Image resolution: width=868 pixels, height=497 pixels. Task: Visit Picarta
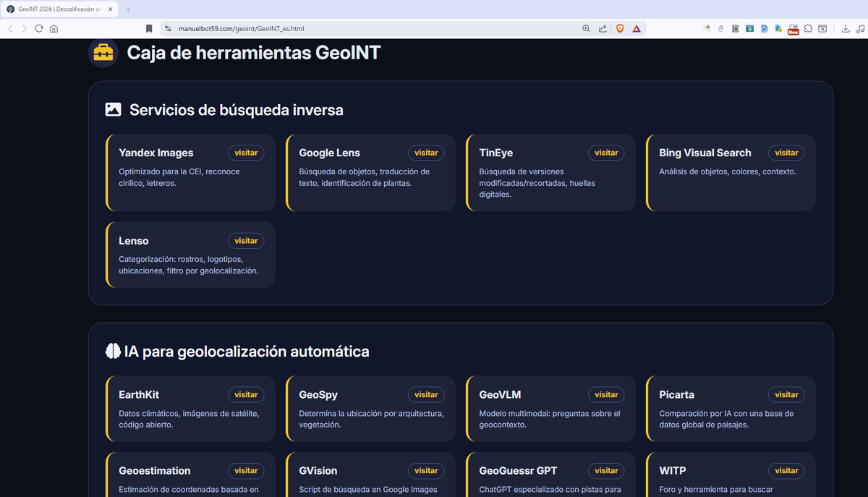(x=786, y=395)
